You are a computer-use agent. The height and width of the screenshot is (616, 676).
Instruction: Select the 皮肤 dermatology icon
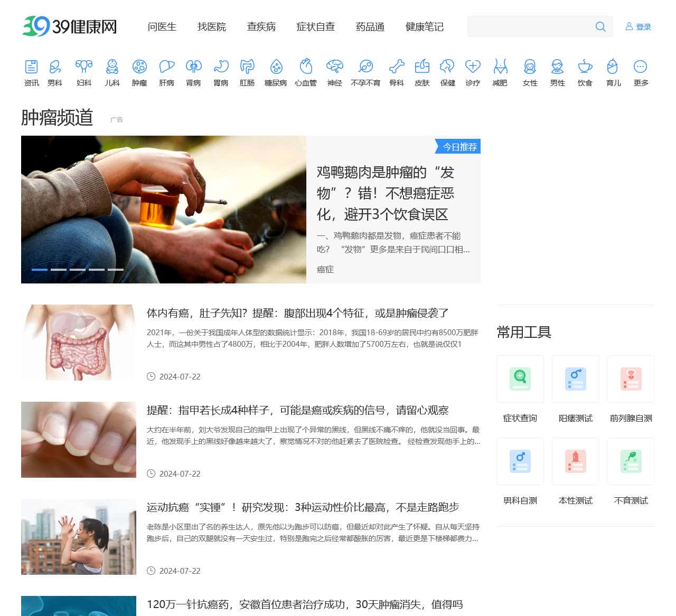tap(422, 67)
